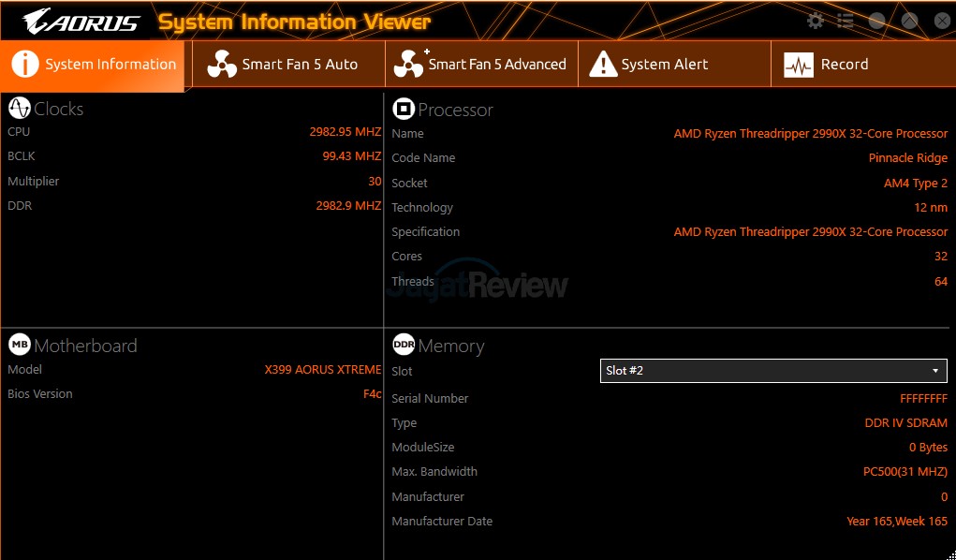Viewport: 956px width, 560px height.
Task: Click the X399 AORUS XTREME model value
Action: coord(323,370)
